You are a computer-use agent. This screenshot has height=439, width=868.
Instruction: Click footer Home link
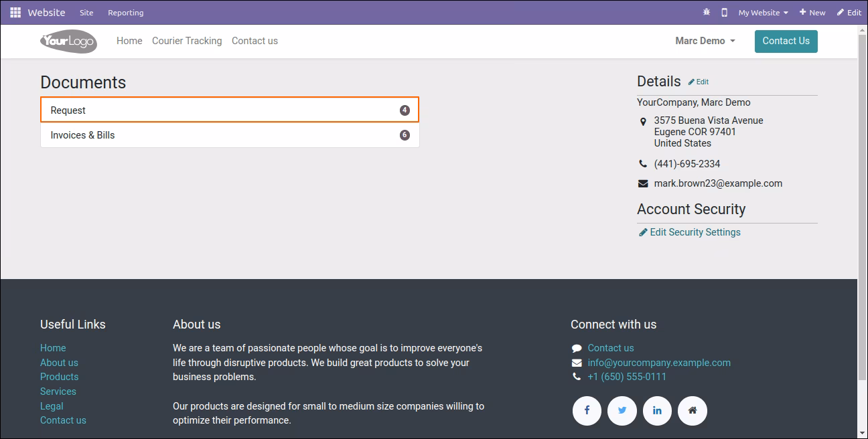[53, 348]
